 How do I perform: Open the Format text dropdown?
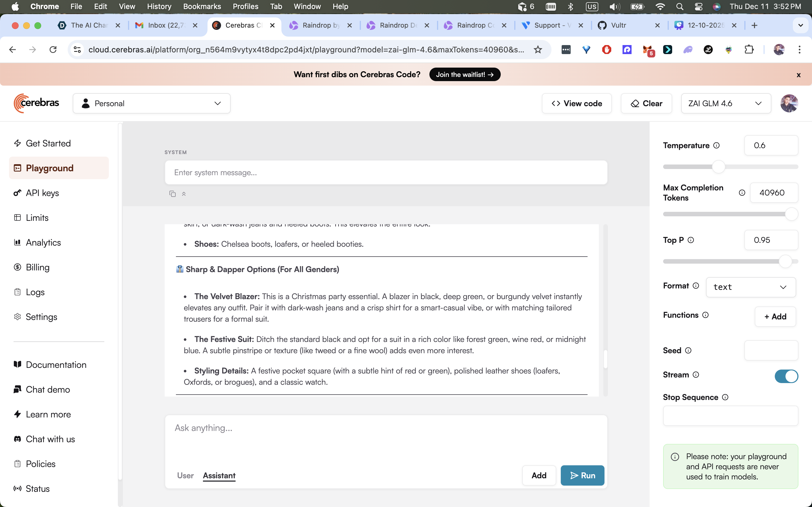750,287
